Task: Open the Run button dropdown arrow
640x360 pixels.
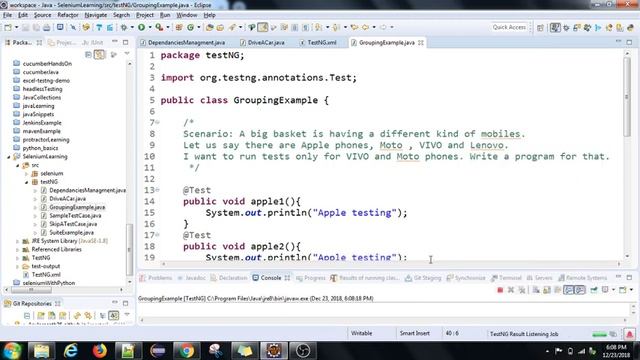Action: click(x=149, y=27)
